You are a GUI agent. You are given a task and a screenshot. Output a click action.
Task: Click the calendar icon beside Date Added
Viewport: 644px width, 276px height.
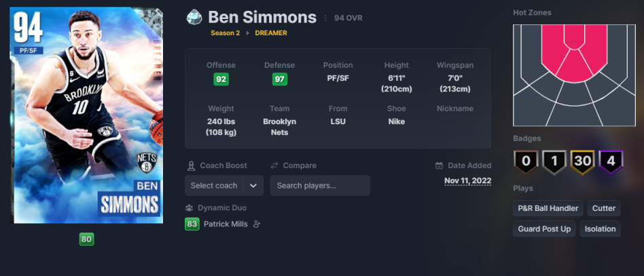click(x=439, y=165)
